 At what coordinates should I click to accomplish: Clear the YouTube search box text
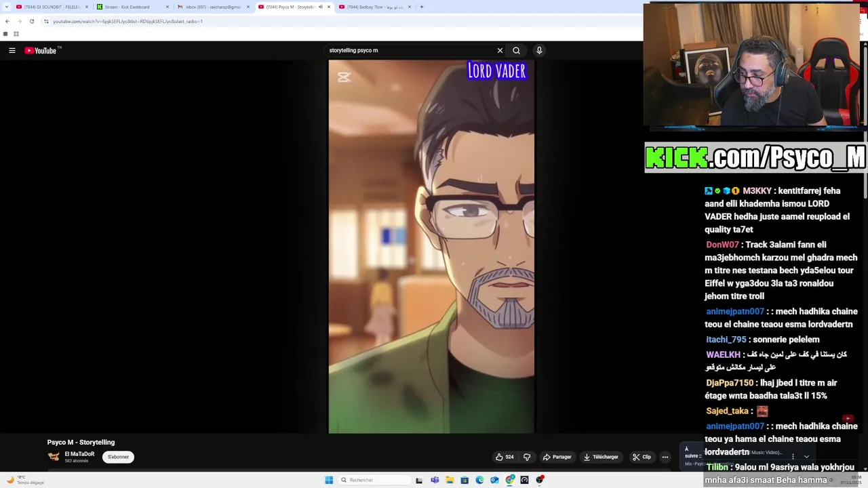point(500,50)
